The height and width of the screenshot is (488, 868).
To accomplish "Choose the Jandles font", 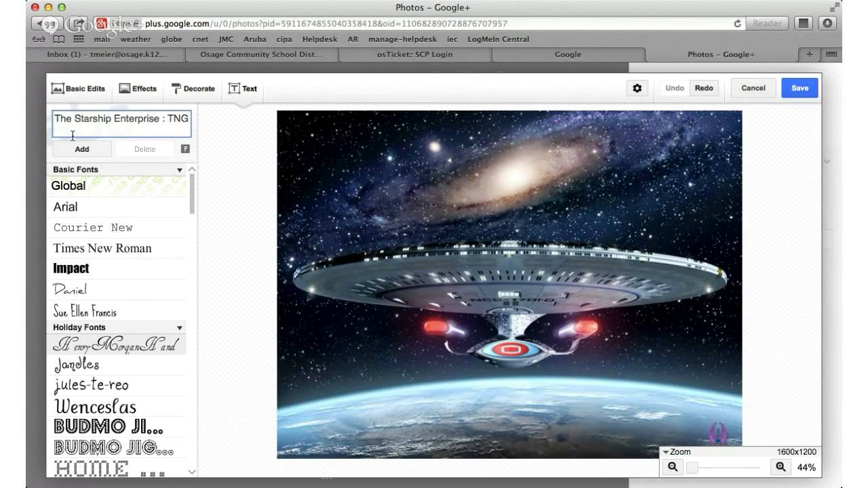I will point(117,365).
